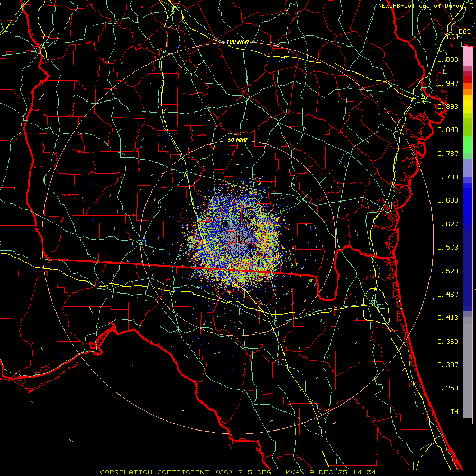The width and height of the screenshot is (476, 476).
Task: Click the 1.000 value on color scale
Action: tap(448, 59)
